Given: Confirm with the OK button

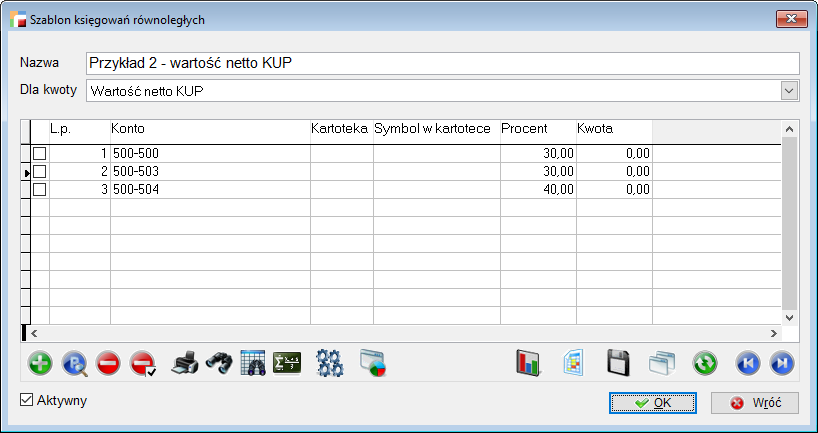Looking at the screenshot, I should (654, 403).
